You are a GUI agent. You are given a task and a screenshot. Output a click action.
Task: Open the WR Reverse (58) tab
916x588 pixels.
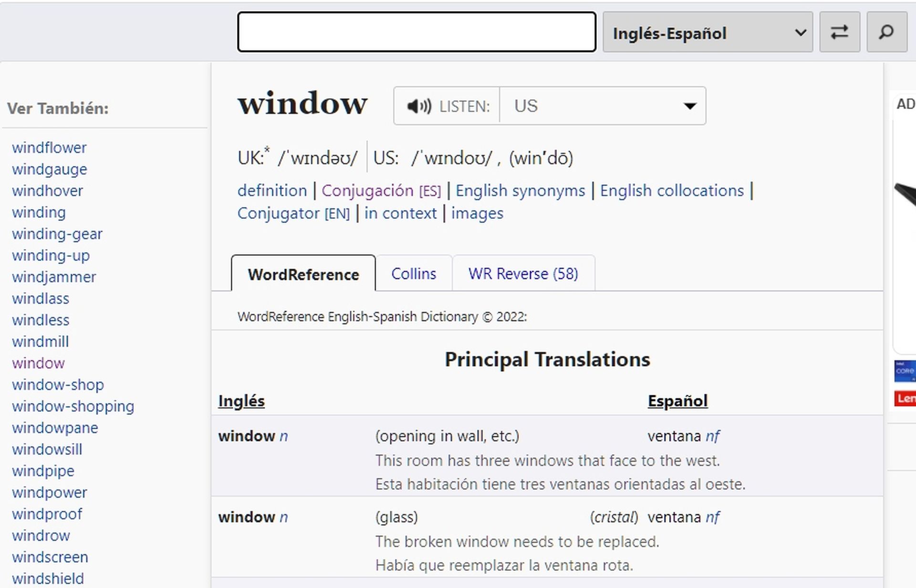(523, 273)
